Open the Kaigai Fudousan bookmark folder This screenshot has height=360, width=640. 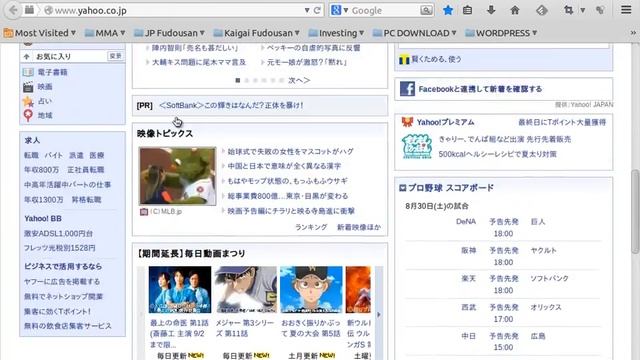(256, 33)
